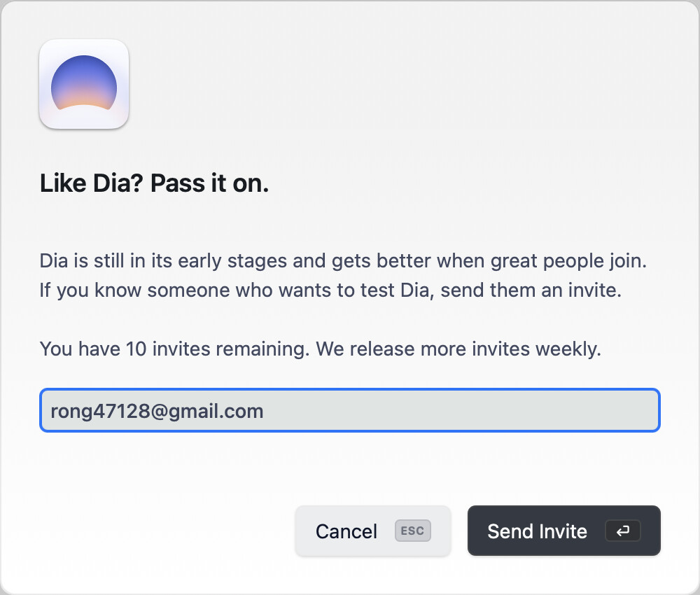Screen dimensions: 700x595
Task: Send the invite to rong47128@gmail.com
Action: pyautogui.click(x=563, y=531)
